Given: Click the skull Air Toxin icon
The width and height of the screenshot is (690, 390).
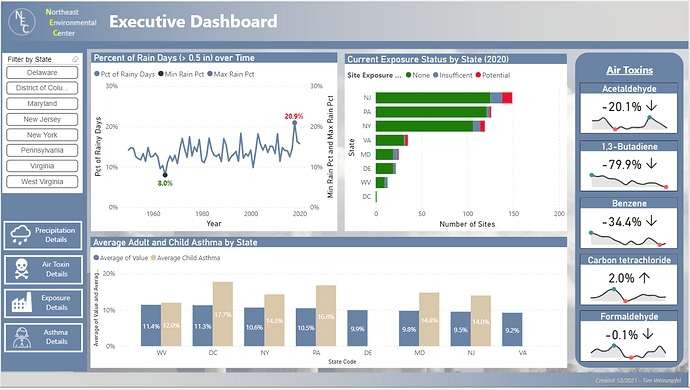Looking at the screenshot, I should 21,269.
